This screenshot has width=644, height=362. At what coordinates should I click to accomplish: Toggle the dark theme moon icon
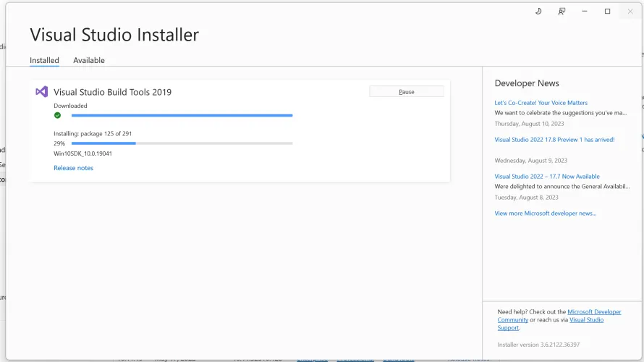[538, 11]
